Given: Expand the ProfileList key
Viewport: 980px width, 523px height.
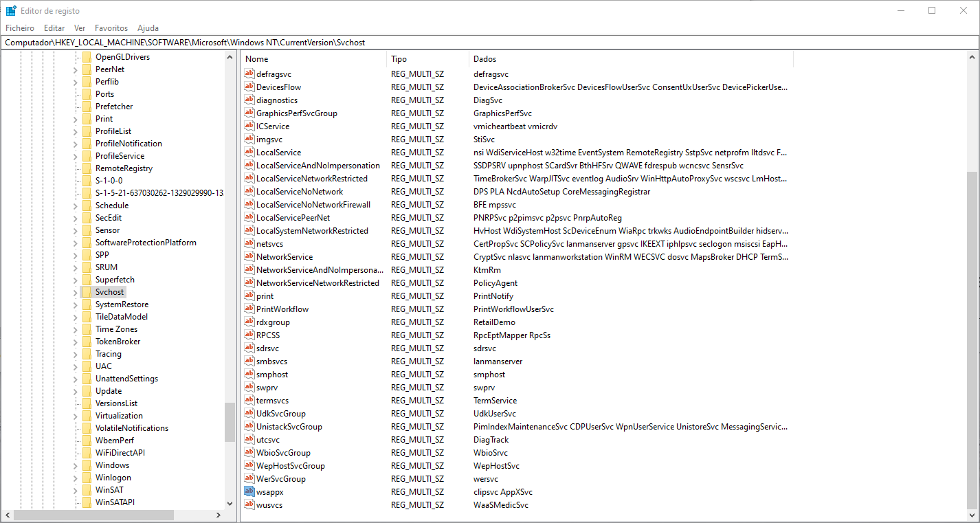Looking at the screenshot, I should [x=75, y=131].
